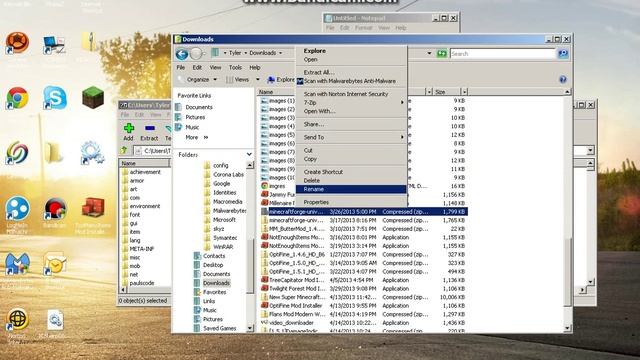Viewport: 640px width, 360px height.
Task: Click the Back navigation arrow in Downloads
Action: 182,54
